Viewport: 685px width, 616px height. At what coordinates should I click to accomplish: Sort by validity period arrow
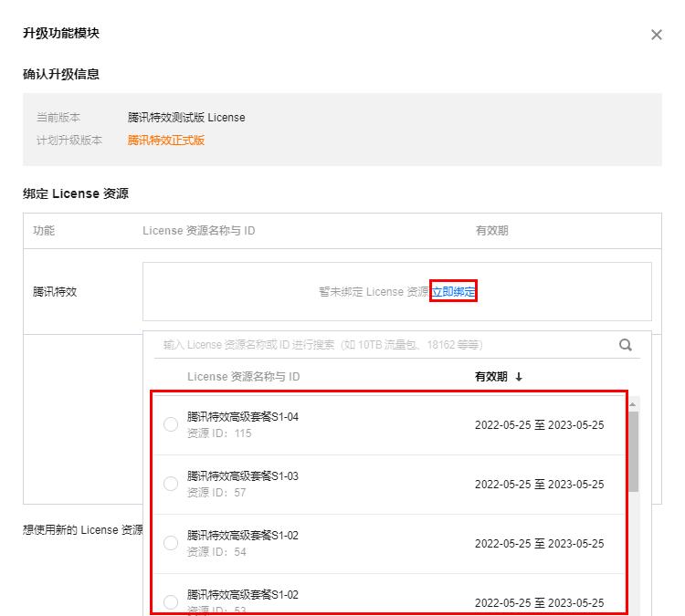pos(519,377)
